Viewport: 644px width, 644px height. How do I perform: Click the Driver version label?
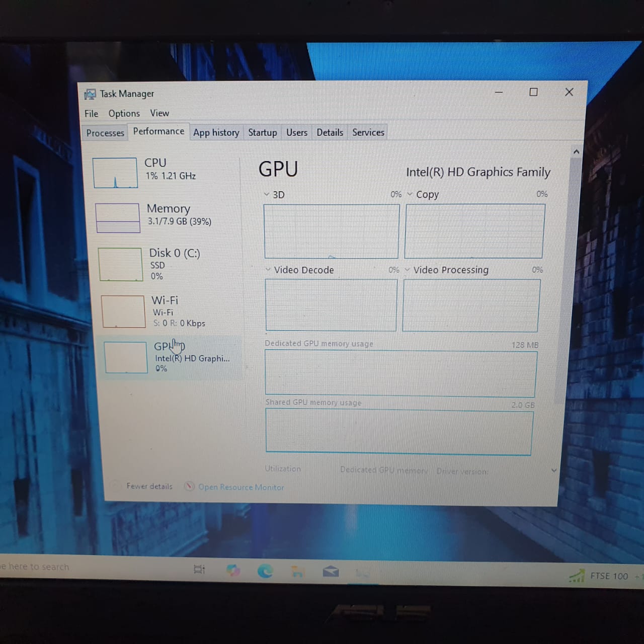tap(462, 471)
